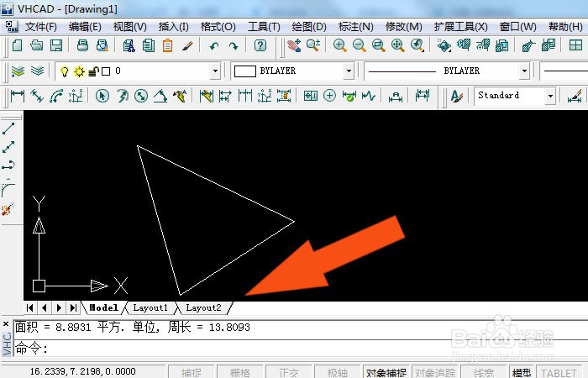588x378 pixels.
Task: Click the Zoom In icon
Action: 339,45
